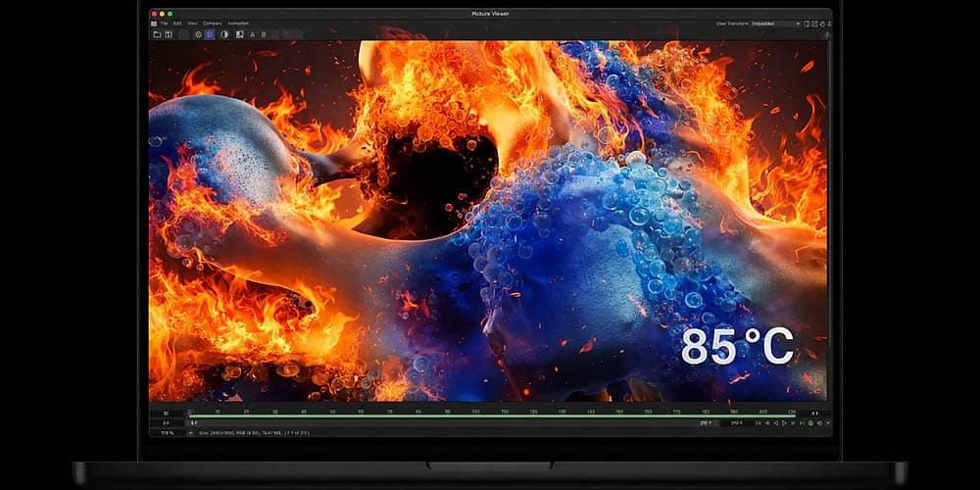Open the zoom percentage dropdown
The image size is (980, 490).
point(168,432)
